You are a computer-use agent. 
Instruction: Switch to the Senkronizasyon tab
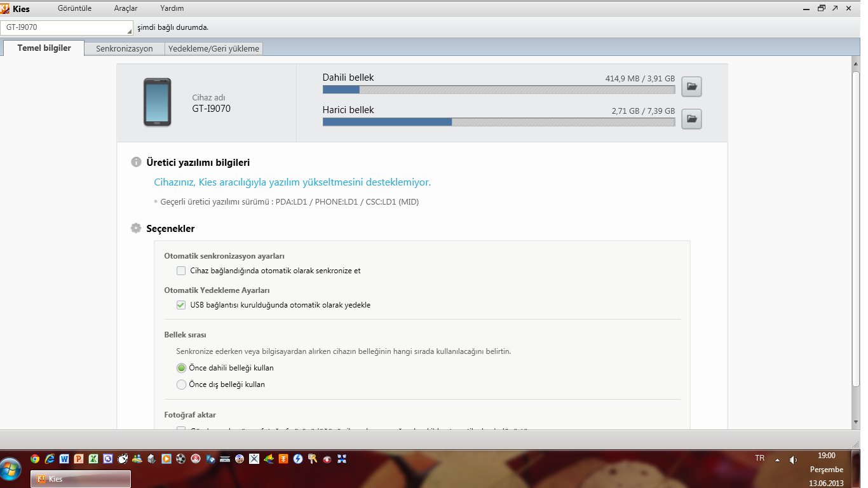pyautogui.click(x=125, y=49)
